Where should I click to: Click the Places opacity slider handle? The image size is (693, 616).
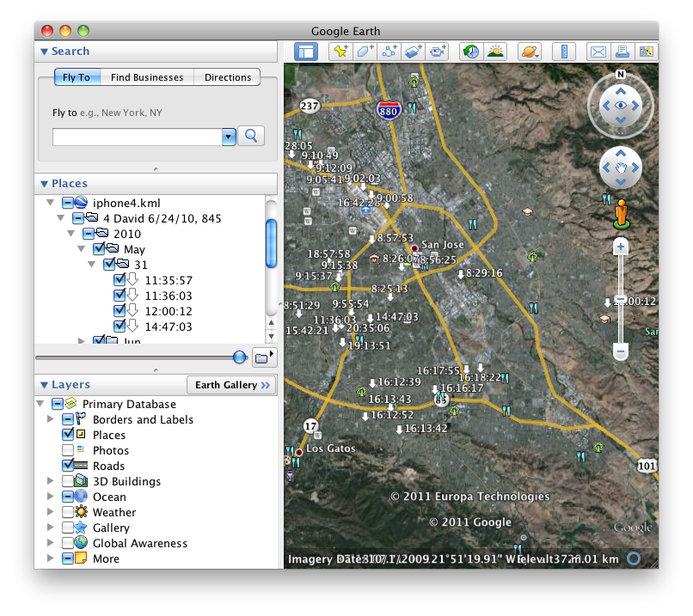[x=240, y=357]
